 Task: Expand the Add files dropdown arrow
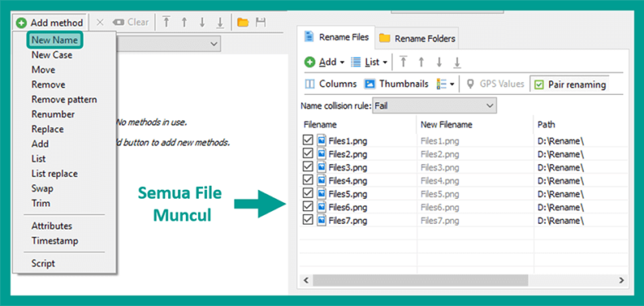click(342, 63)
